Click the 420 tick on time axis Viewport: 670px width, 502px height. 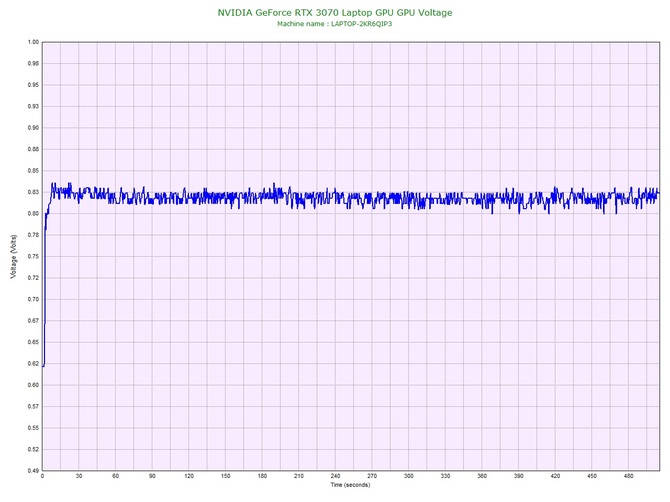[555, 476]
